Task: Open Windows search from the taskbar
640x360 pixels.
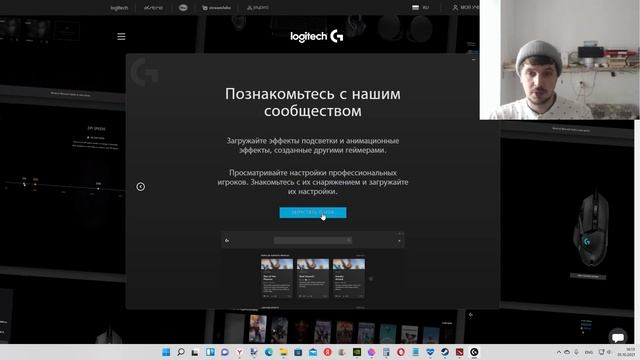Action: click(x=181, y=352)
